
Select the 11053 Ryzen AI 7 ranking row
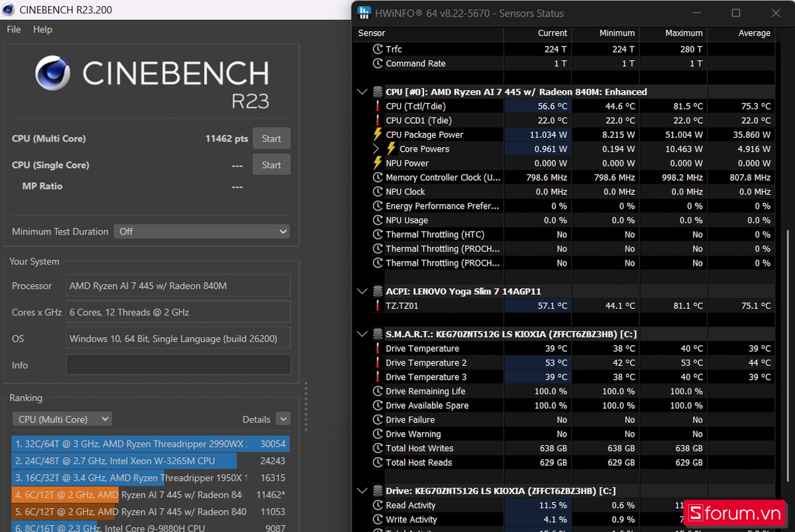click(x=150, y=511)
